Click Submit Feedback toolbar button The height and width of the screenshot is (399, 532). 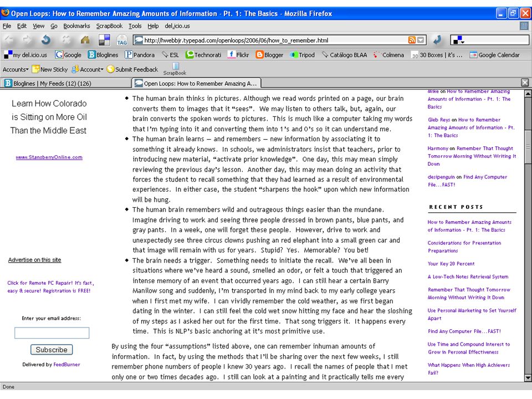pos(132,69)
